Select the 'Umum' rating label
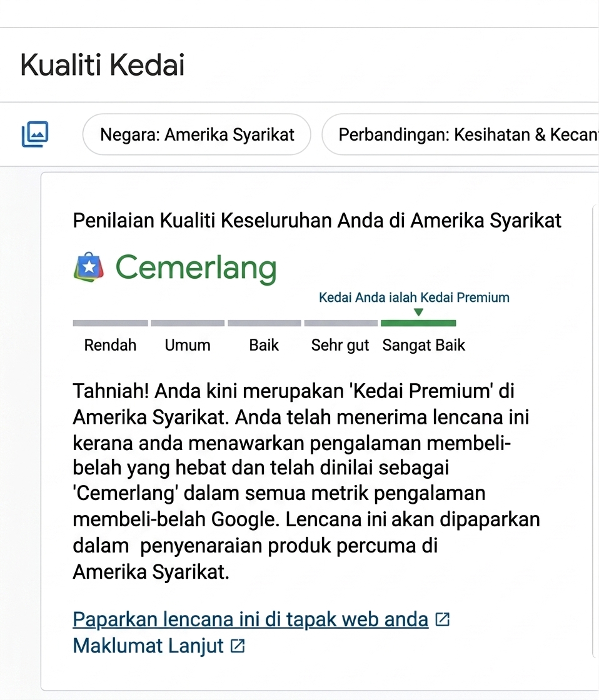Viewport: 599px width, 700px height. click(x=188, y=345)
